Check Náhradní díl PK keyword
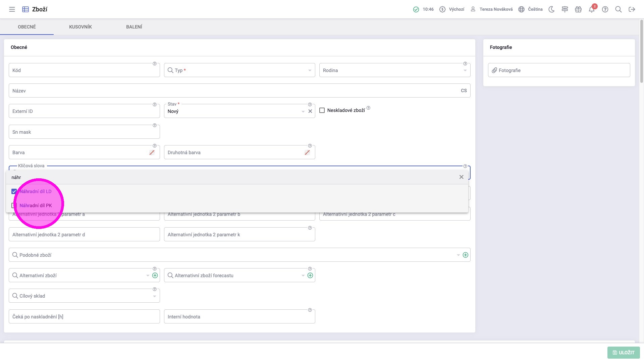The image size is (644, 362). 14,205
